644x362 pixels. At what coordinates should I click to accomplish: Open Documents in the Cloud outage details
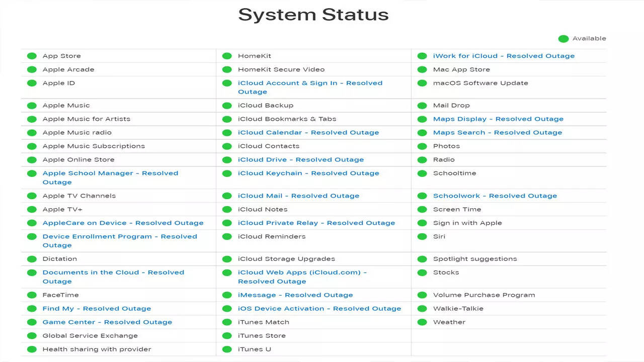pyautogui.click(x=113, y=277)
